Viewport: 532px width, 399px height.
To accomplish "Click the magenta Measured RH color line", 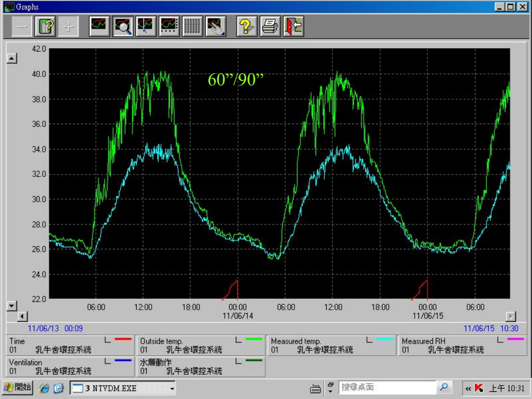I will [x=515, y=339].
